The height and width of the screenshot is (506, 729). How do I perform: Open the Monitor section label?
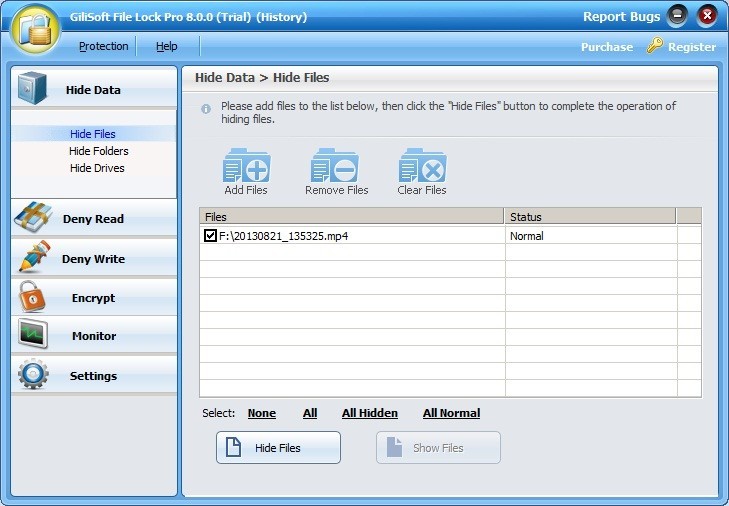click(94, 336)
